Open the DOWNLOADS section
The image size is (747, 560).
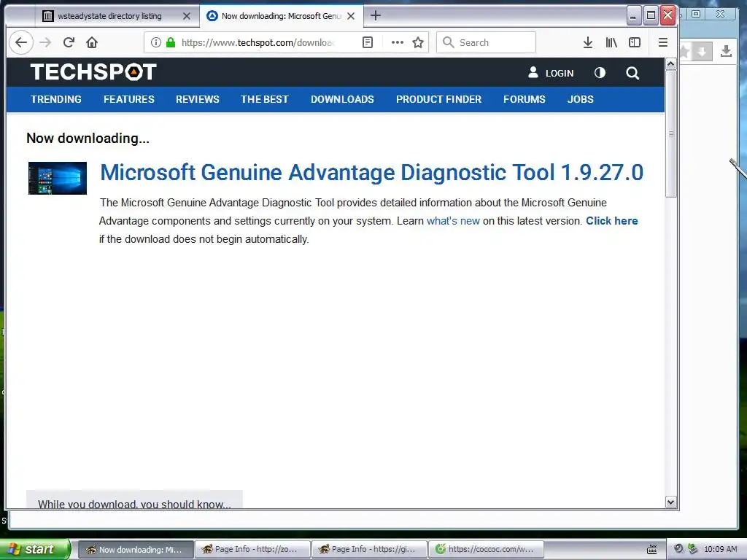[342, 99]
